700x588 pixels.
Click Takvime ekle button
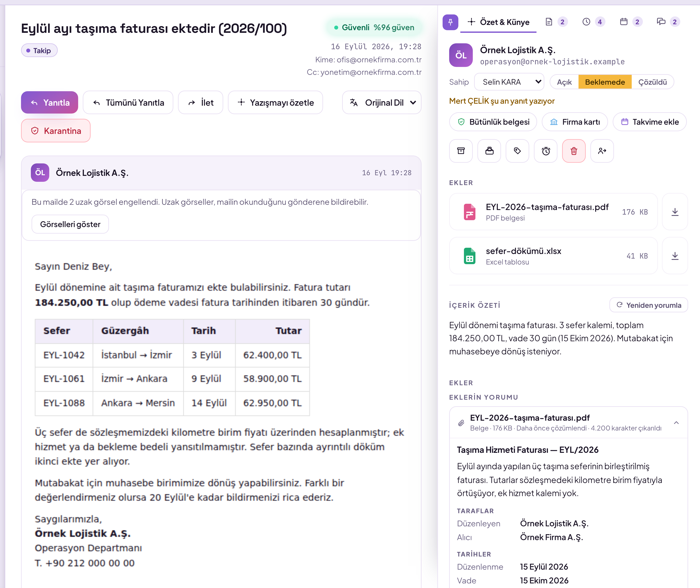pos(650,122)
